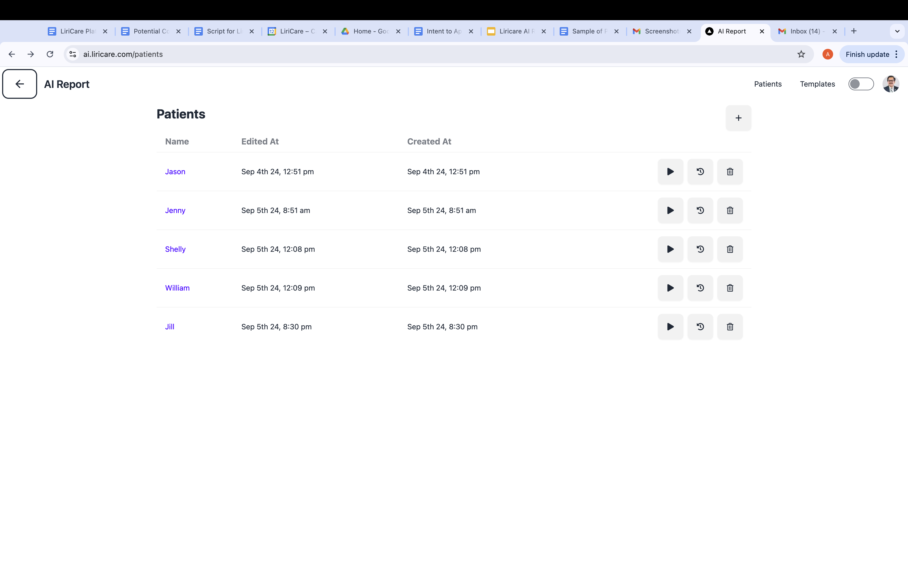
Task: Click the Finish update button
Action: pyautogui.click(x=867, y=54)
